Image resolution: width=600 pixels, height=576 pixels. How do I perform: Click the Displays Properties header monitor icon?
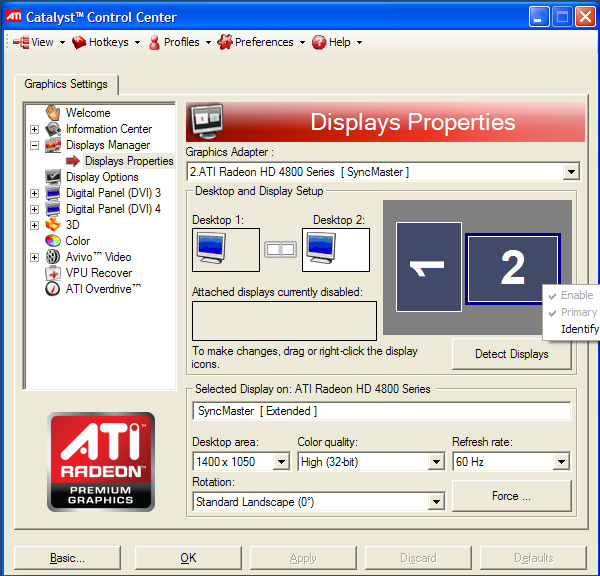(x=207, y=121)
